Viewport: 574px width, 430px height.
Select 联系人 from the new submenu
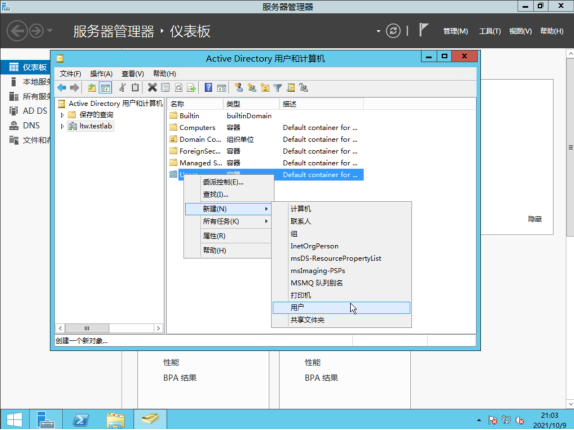click(341, 221)
